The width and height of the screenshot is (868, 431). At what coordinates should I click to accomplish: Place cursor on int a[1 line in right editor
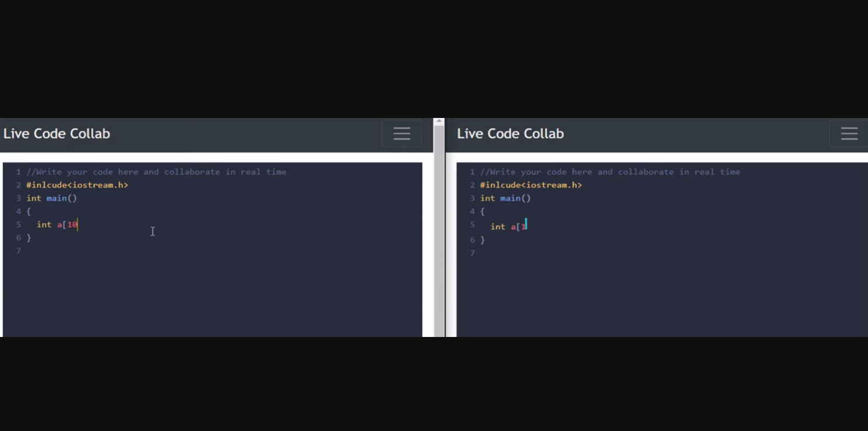[x=509, y=227]
